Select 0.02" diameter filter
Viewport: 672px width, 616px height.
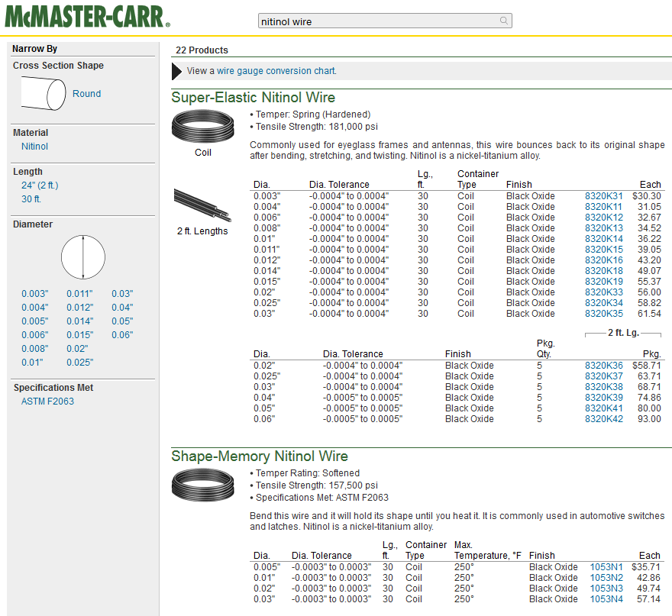[x=78, y=349]
